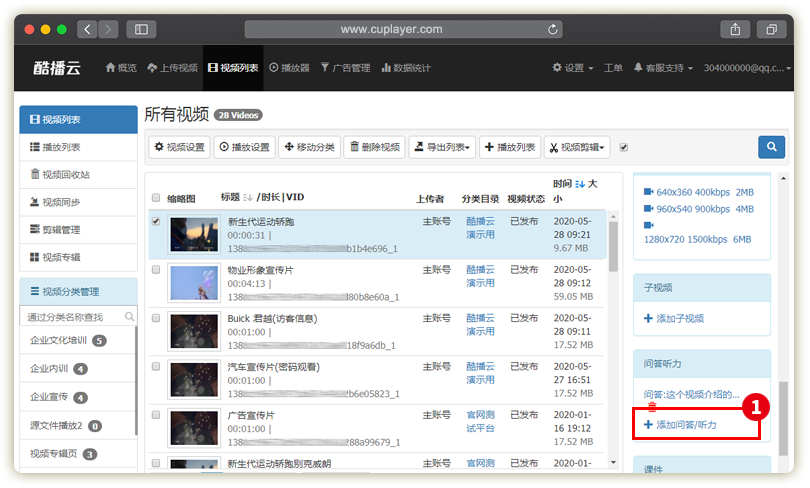Click the browser back arrow

[x=87, y=30]
